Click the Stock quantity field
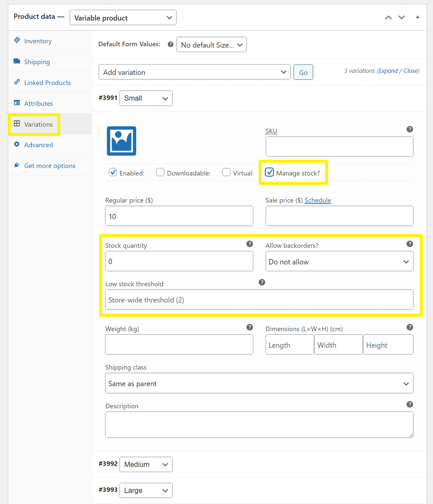Image resolution: width=433 pixels, height=504 pixels. pos(179,261)
